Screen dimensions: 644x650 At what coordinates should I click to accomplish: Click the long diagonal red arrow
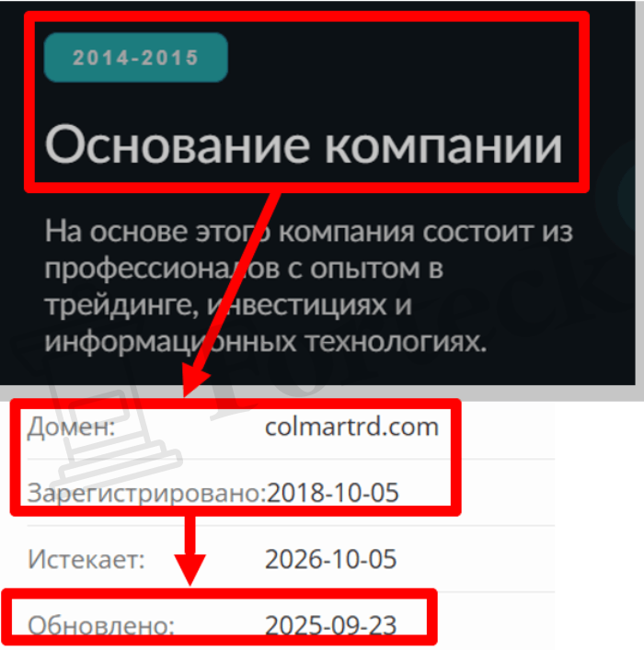[233, 294]
